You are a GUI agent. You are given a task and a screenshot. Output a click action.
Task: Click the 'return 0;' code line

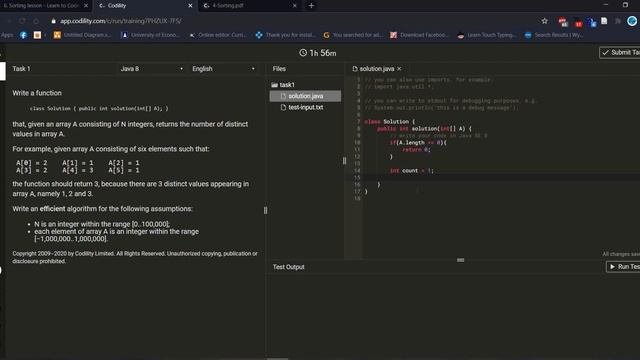coord(416,150)
